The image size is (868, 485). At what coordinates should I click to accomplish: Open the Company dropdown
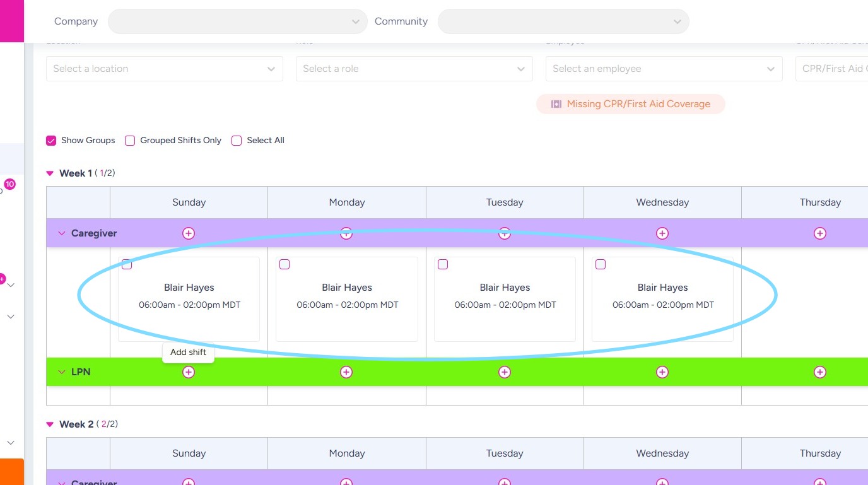click(x=237, y=21)
